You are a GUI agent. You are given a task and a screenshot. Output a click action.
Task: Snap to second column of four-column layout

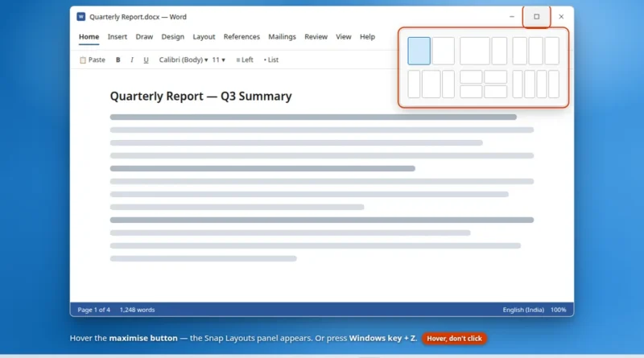(x=530, y=84)
